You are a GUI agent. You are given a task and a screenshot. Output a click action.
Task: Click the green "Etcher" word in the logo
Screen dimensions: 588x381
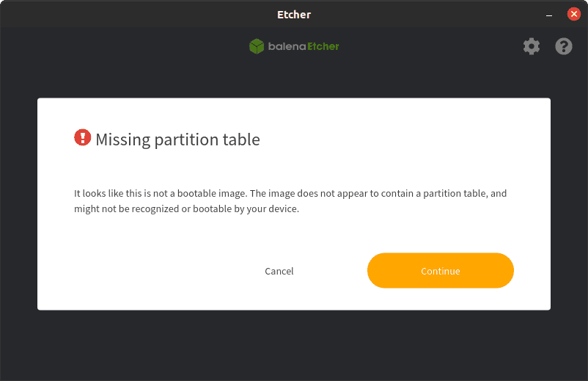(x=320, y=47)
